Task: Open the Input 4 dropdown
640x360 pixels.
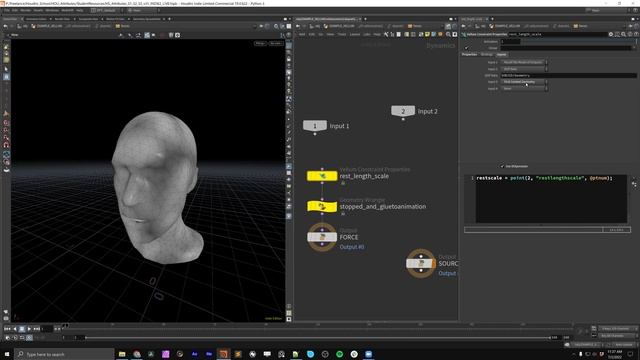Action: pos(524,88)
